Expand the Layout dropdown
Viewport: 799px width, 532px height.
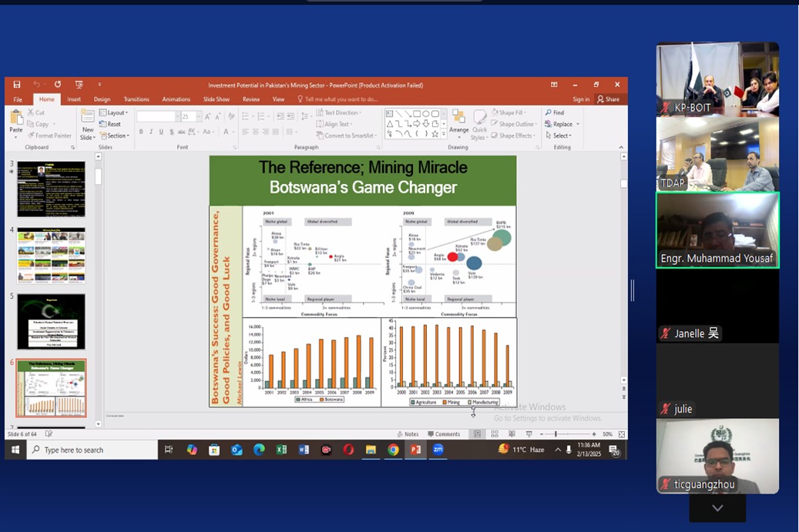[x=116, y=113]
